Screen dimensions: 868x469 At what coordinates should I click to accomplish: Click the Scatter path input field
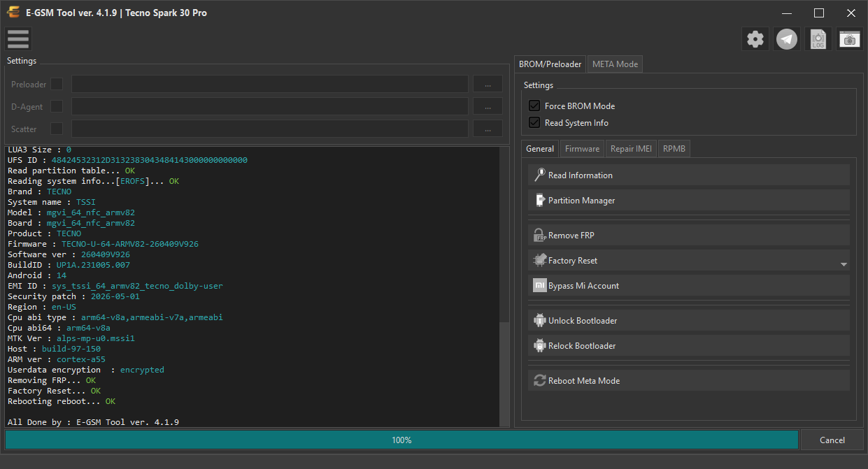269,129
